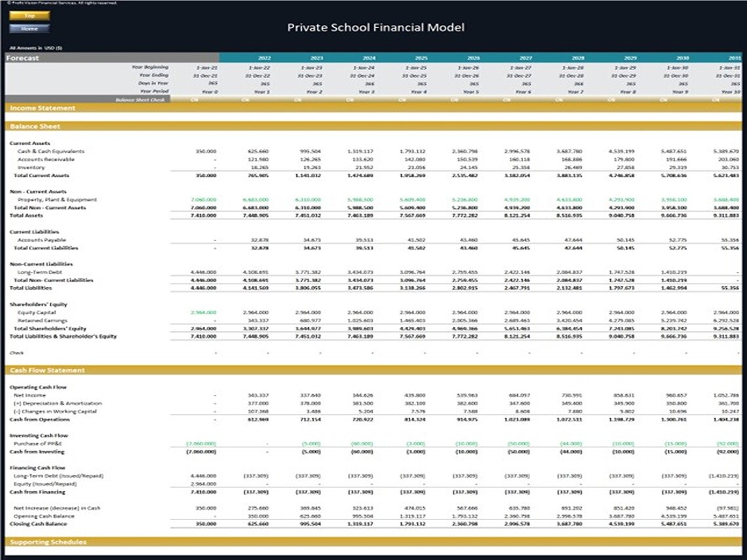Select the Cash & Cash Equivalents 2022 value
This screenshot has width=747, height=560.
click(x=264, y=151)
